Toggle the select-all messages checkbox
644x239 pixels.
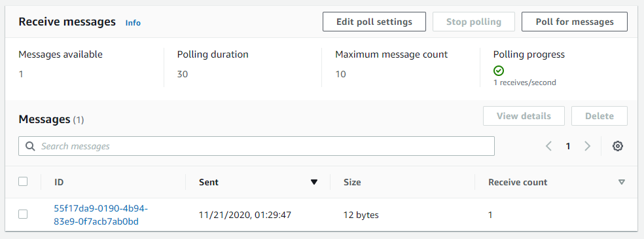pyautogui.click(x=23, y=181)
